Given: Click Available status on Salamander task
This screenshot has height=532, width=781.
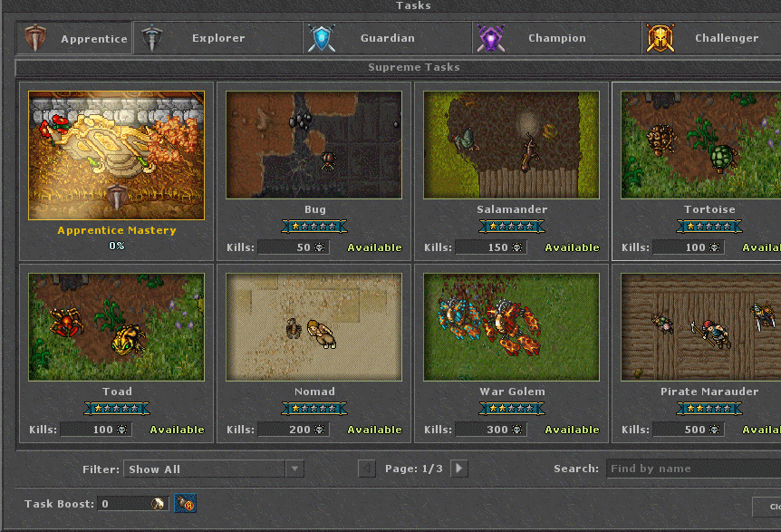Looking at the screenshot, I should pos(573,247).
